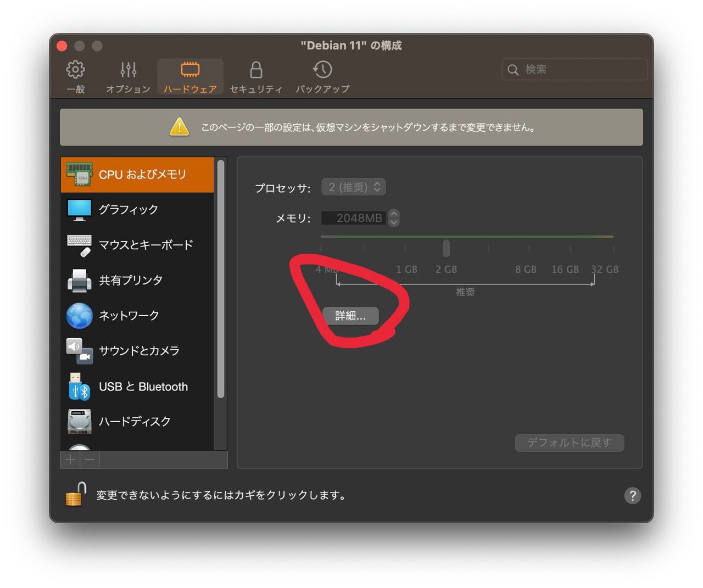Open the 一般 gear icon tab
Viewport: 703px width, 588px height.
(76, 77)
